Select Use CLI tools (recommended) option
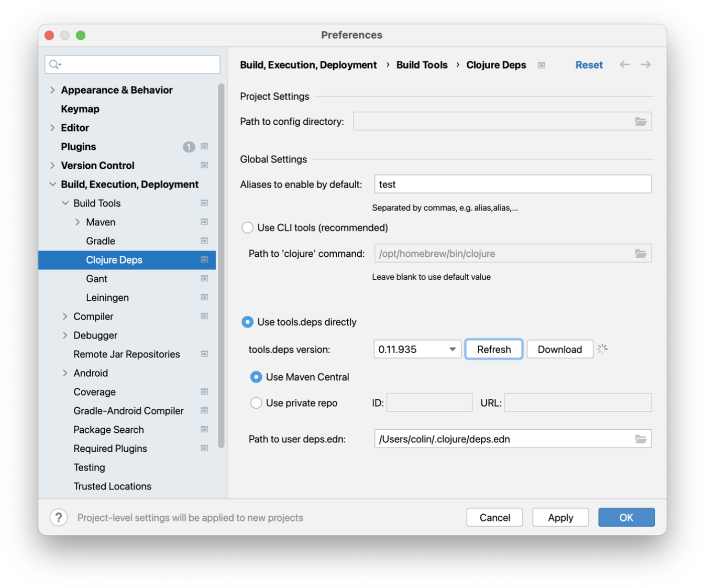 coord(247,227)
